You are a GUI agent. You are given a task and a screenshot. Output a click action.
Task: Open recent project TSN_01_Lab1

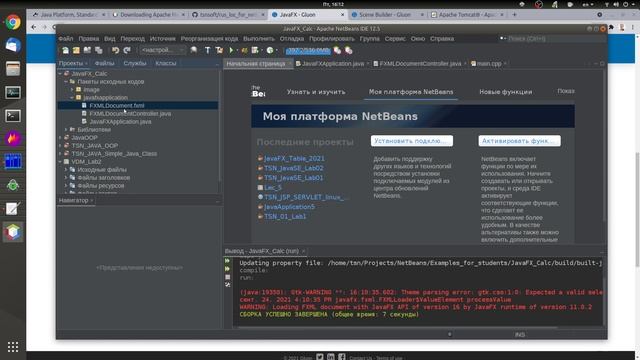pyautogui.click(x=285, y=217)
